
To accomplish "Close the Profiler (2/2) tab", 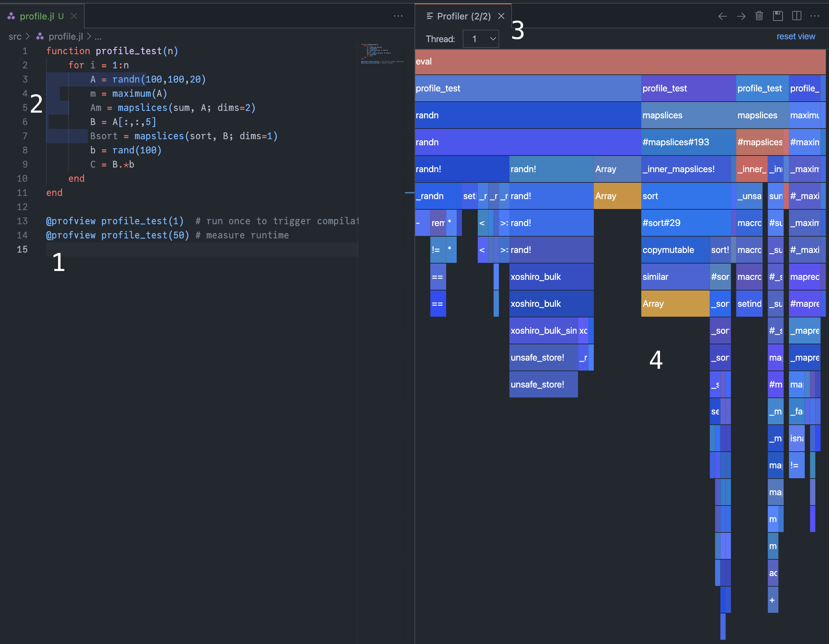I will click(501, 16).
